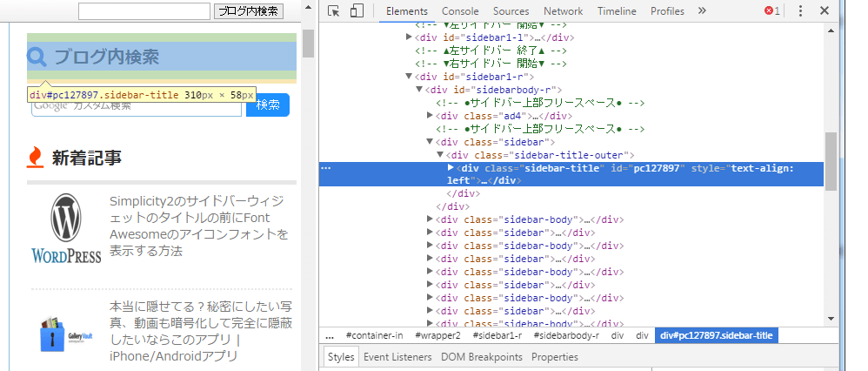Click the red error count indicator
This screenshot has height=371, width=868.
[x=771, y=11]
